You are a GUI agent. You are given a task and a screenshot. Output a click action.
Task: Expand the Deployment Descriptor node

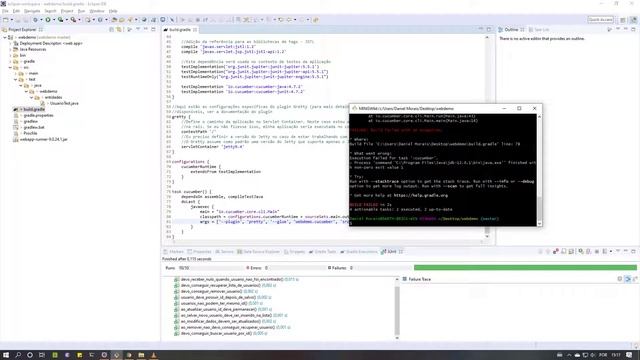tap(10, 43)
